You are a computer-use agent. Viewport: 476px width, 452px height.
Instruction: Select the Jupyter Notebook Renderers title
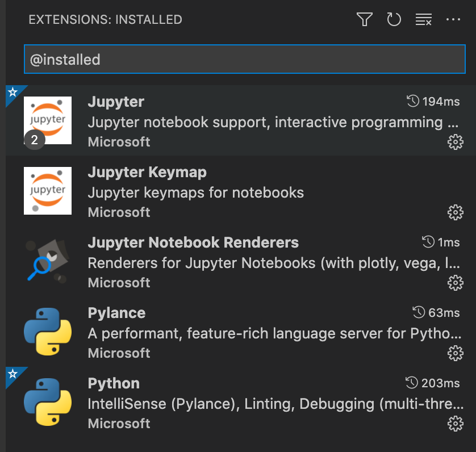point(193,242)
